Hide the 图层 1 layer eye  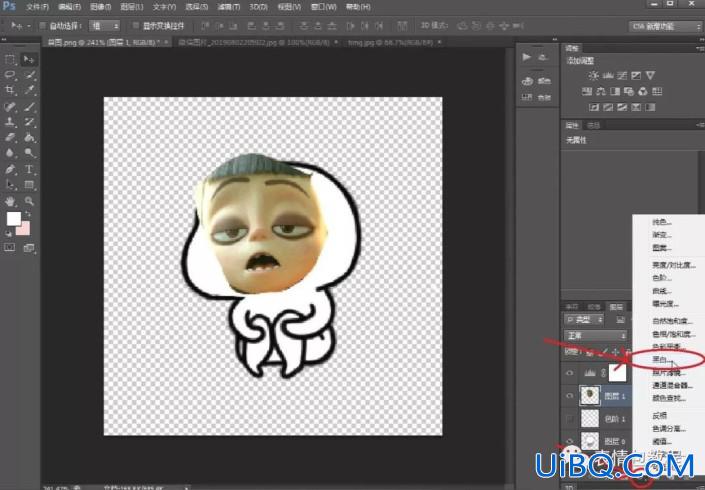pyautogui.click(x=570, y=396)
